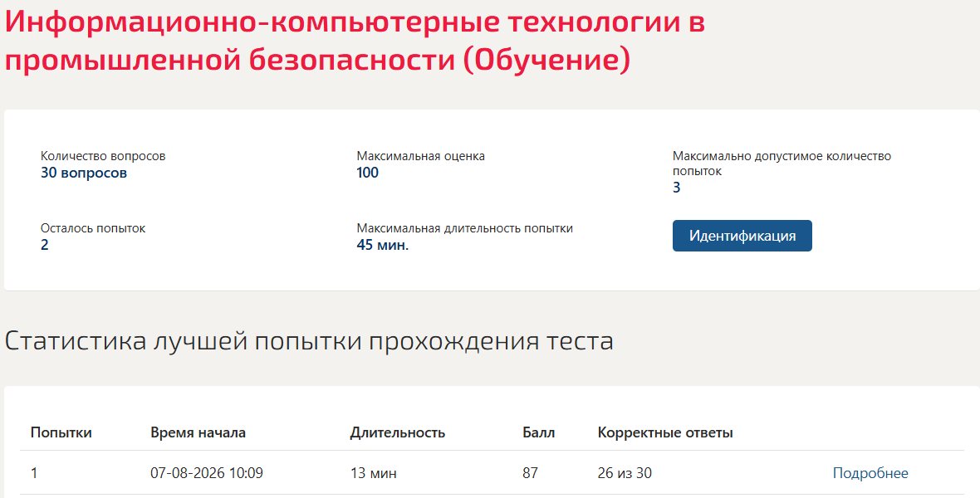Click the Попытки column header
The width and height of the screenshot is (980, 498).
(61, 432)
